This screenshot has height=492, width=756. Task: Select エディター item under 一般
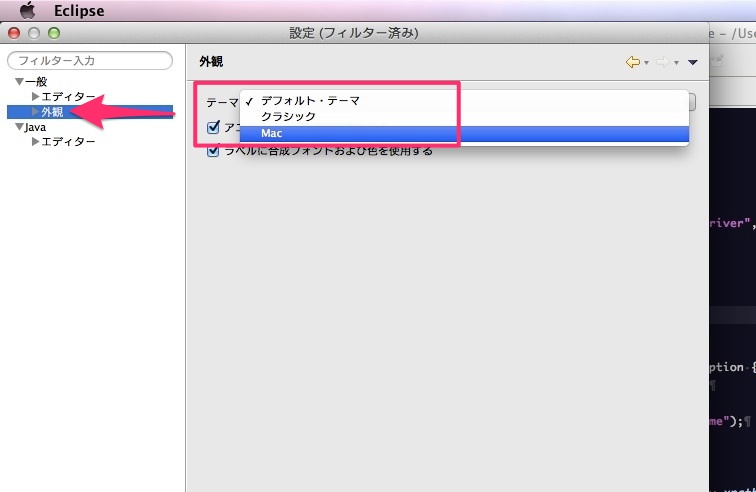click(68, 96)
